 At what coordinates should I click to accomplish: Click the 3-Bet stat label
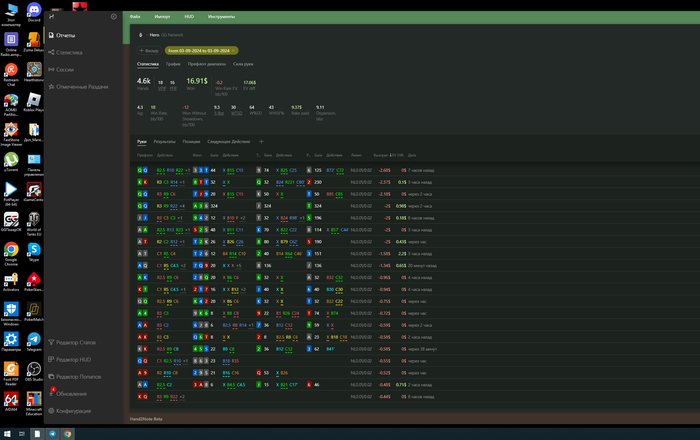coord(219,113)
